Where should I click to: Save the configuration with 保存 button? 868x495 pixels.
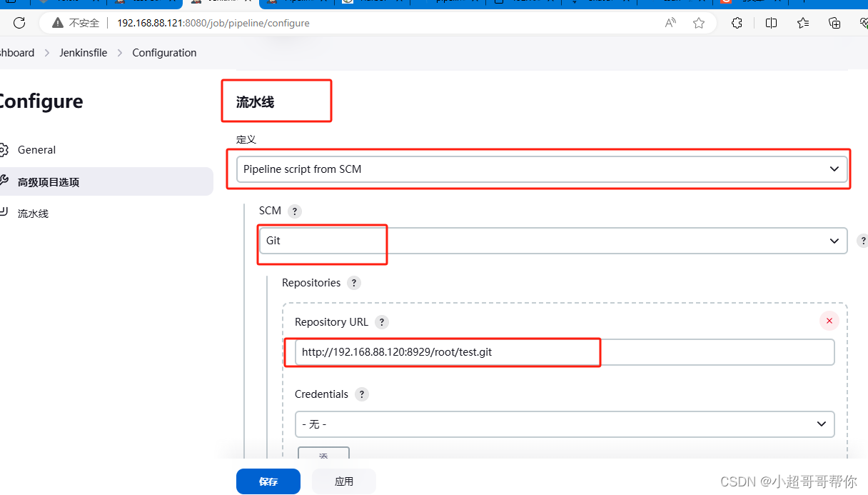click(268, 481)
